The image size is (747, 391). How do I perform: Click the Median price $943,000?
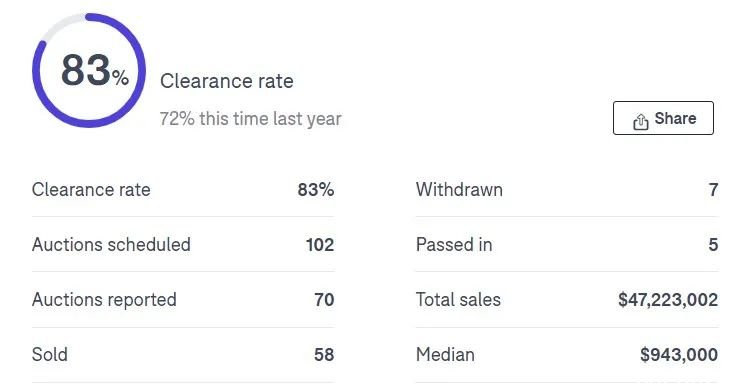(x=679, y=355)
